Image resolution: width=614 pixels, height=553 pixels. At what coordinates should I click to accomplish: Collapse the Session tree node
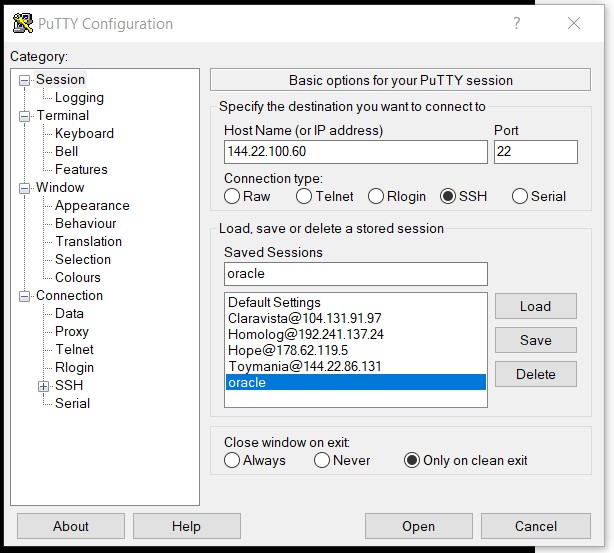point(24,80)
